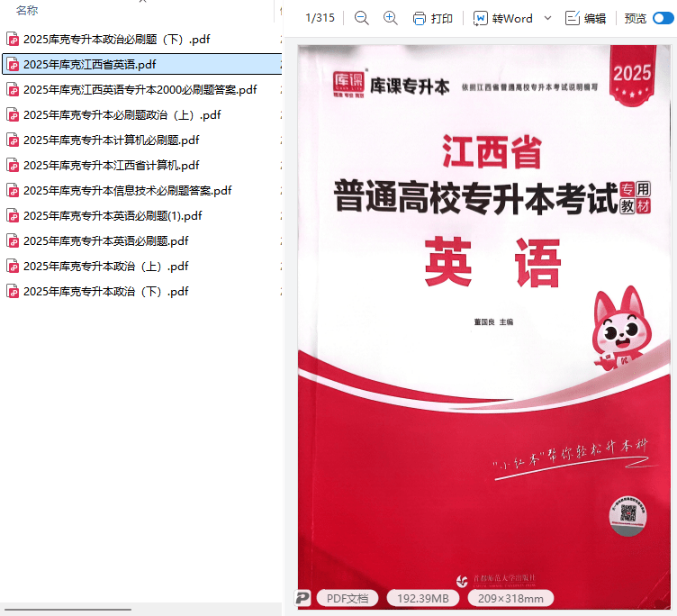Click PDF icon of 江西省英语 file

(x=13, y=64)
